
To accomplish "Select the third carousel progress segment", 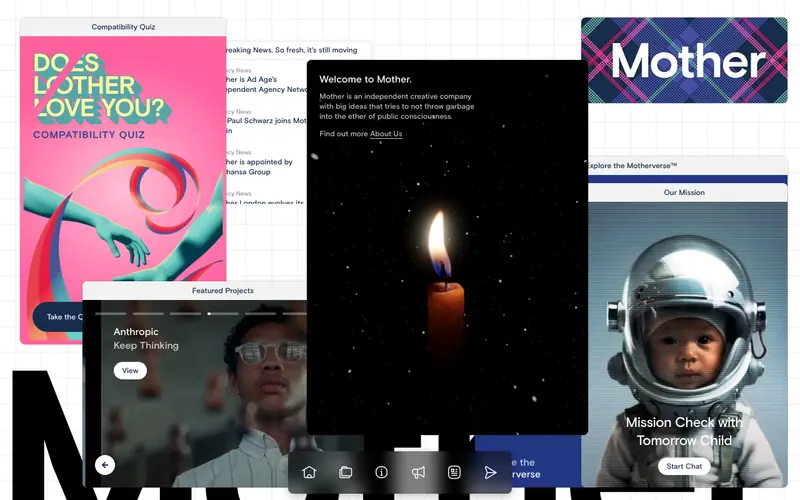I will pos(186,314).
